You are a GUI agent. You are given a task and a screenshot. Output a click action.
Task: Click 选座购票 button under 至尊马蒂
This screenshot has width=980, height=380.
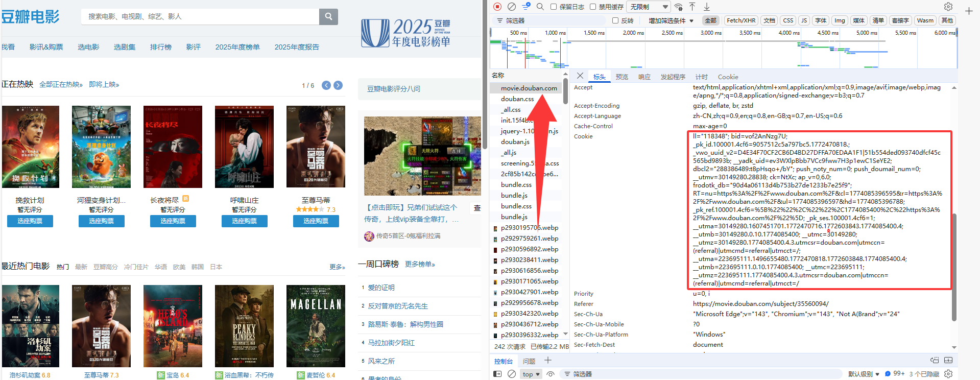[x=316, y=221]
